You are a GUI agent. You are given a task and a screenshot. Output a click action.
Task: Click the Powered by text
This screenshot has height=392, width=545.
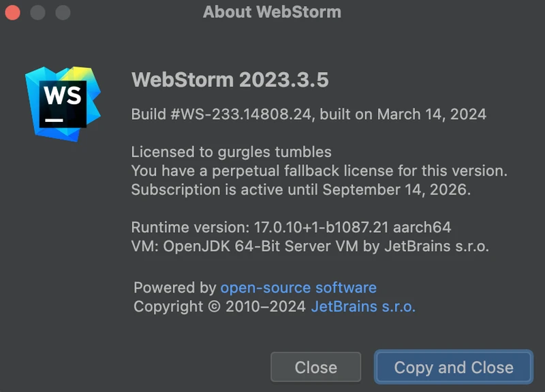pos(174,287)
